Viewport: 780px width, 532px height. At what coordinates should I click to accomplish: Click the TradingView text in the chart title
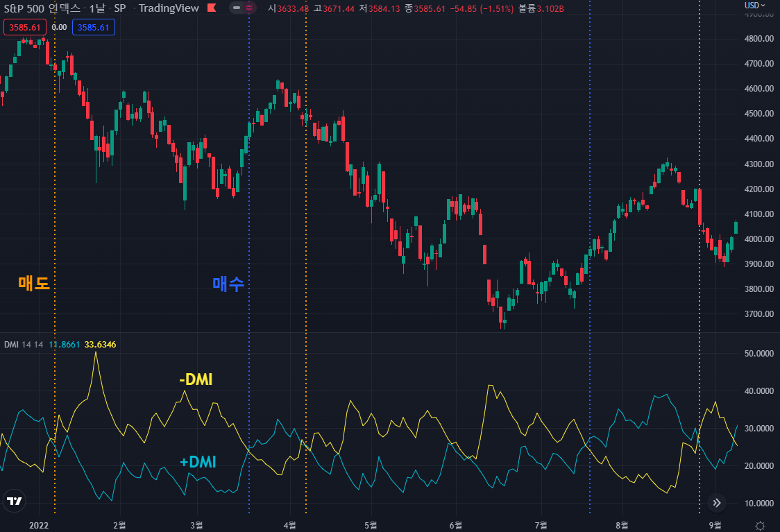(169, 8)
